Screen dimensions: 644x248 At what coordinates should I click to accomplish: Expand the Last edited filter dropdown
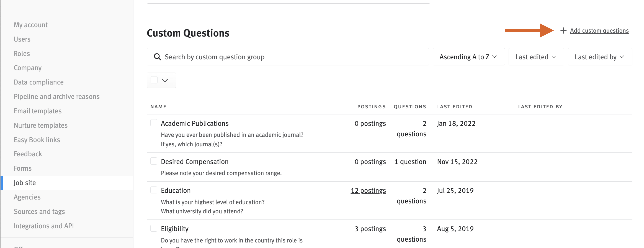click(536, 57)
